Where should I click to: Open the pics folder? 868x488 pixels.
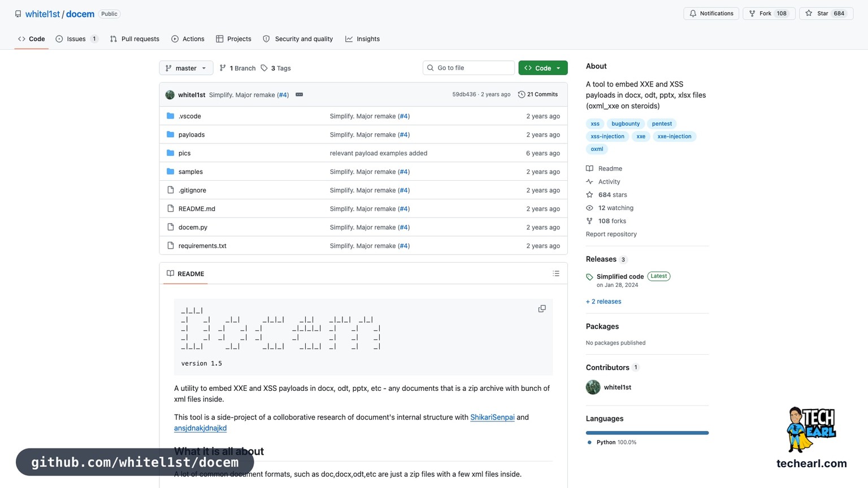pos(184,153)
